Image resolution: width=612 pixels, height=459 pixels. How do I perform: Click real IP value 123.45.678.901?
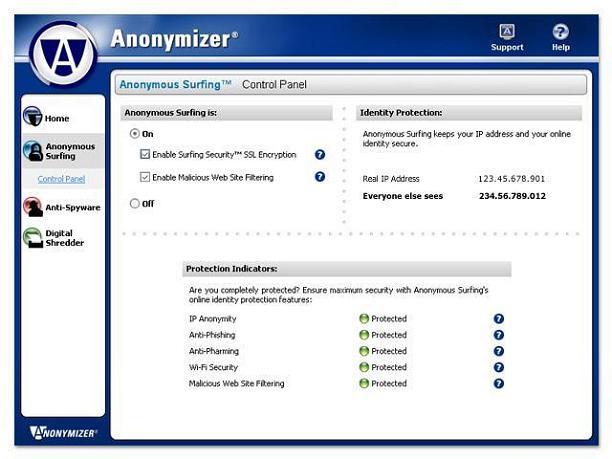tap(511, 179)
